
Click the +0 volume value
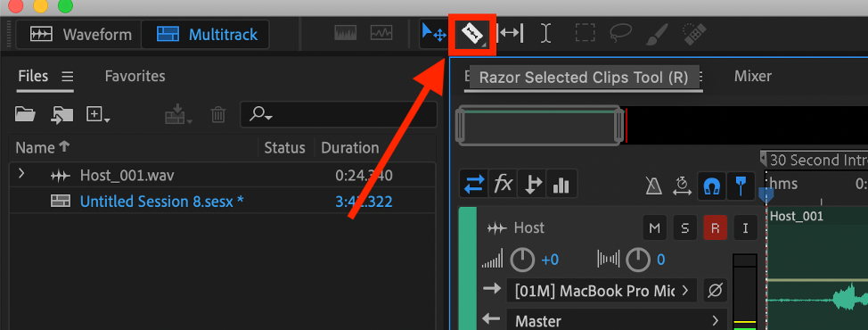pyautogui.click(x=550, y=260)
